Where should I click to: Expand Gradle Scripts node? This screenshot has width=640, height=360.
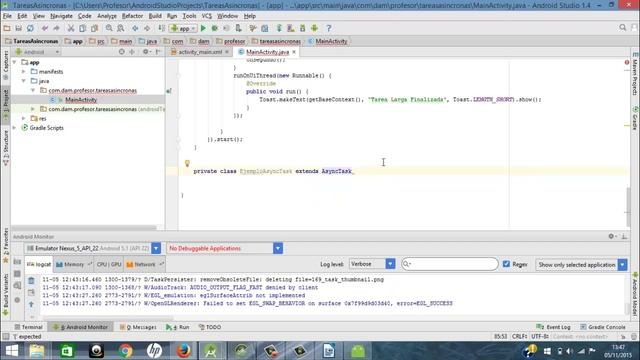pos(15,128)
